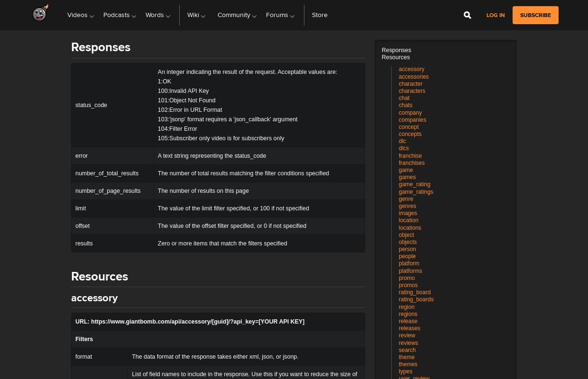The image size is (588, 379).
Task: Open the chats resource link
Action: pyautogui.click(x=405, y=105)
